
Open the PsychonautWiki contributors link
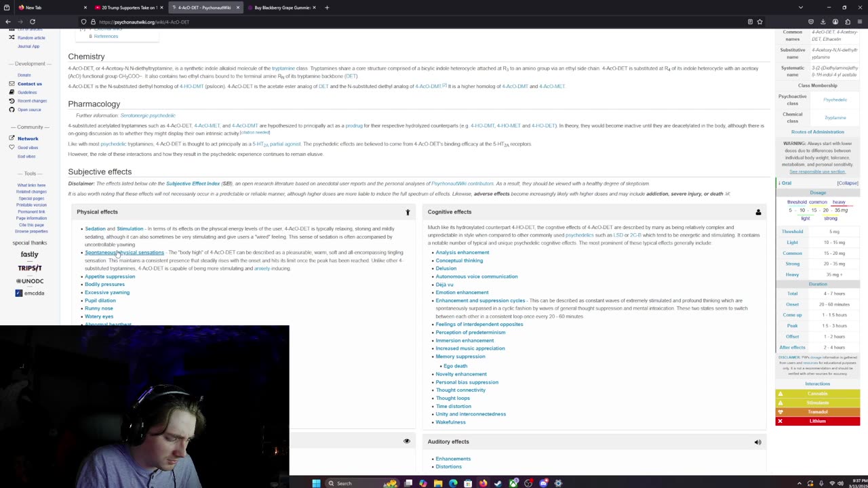[462, 184]
